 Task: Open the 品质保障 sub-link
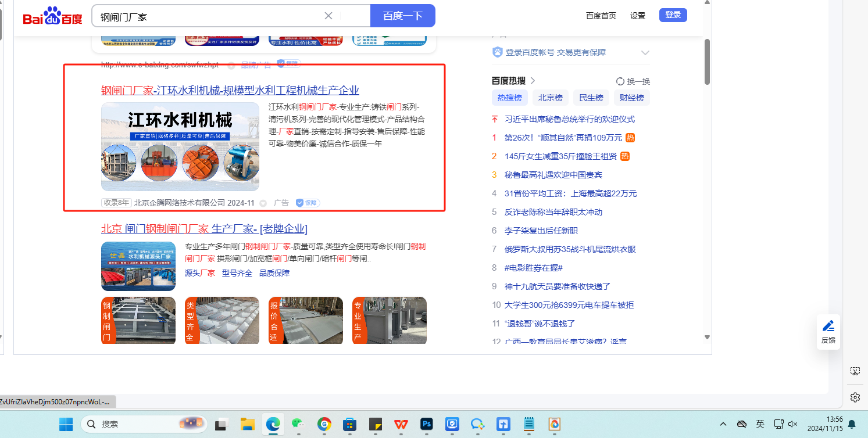(x=274, y=273)
